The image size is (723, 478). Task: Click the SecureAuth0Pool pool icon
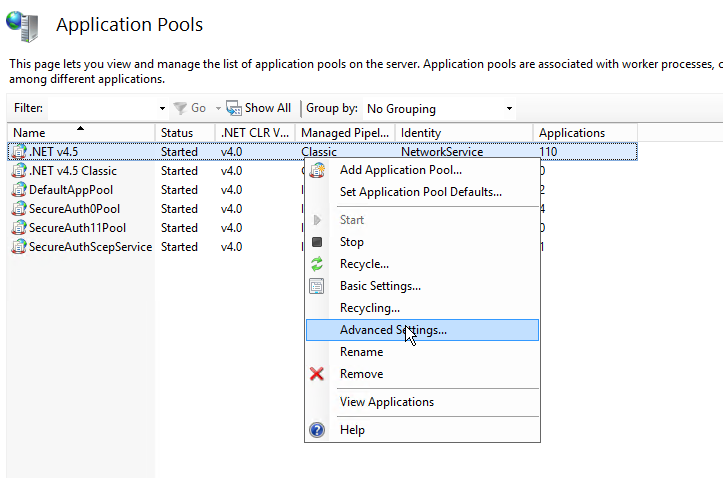pos(19,208)
